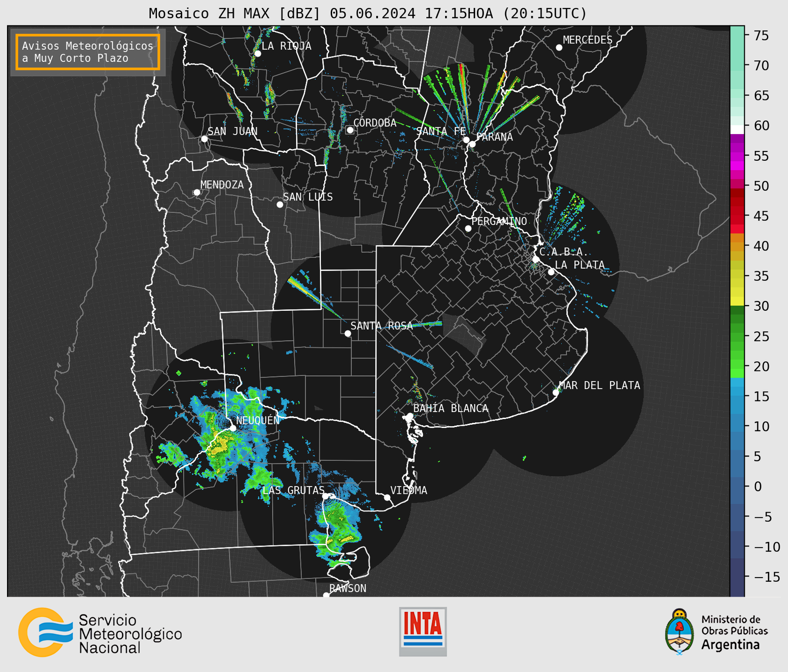Click the MAR DEL PLATA marker dot

pyautogui.click(x=556, y=393)
